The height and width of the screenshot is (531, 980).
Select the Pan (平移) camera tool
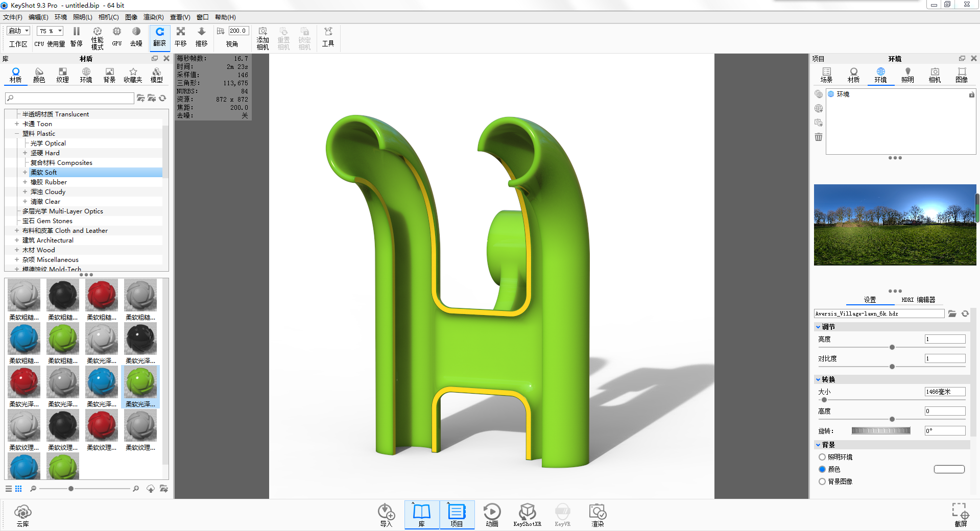coord(181,37)
